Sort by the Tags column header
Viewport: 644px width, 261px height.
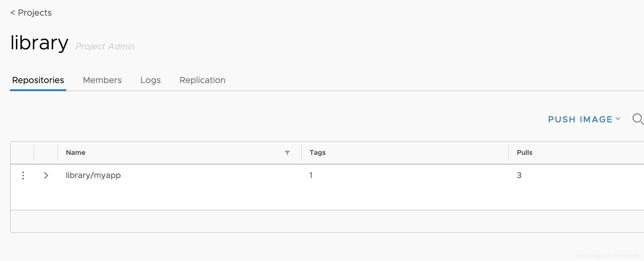(317, 153)
